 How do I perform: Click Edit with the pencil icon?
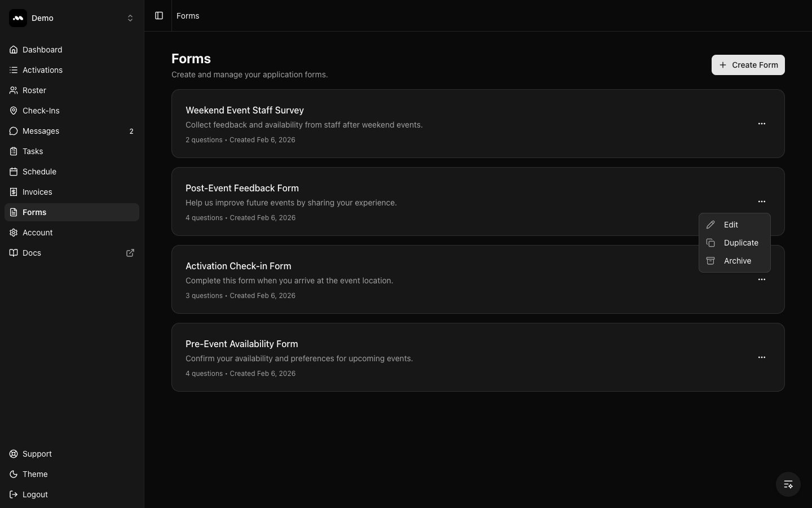(730, 225)
